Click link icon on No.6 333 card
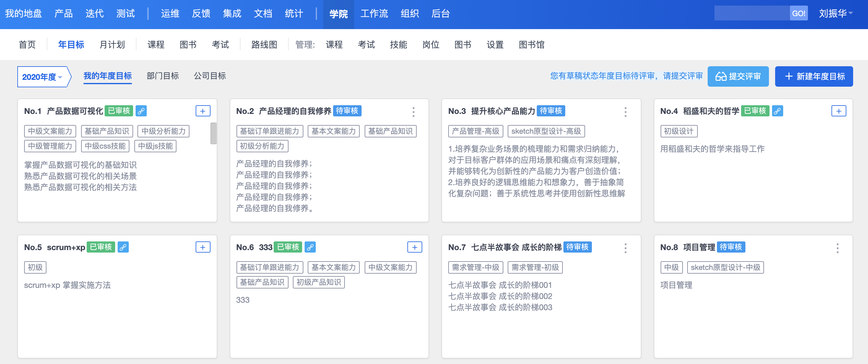 click(x=310, y=247)
